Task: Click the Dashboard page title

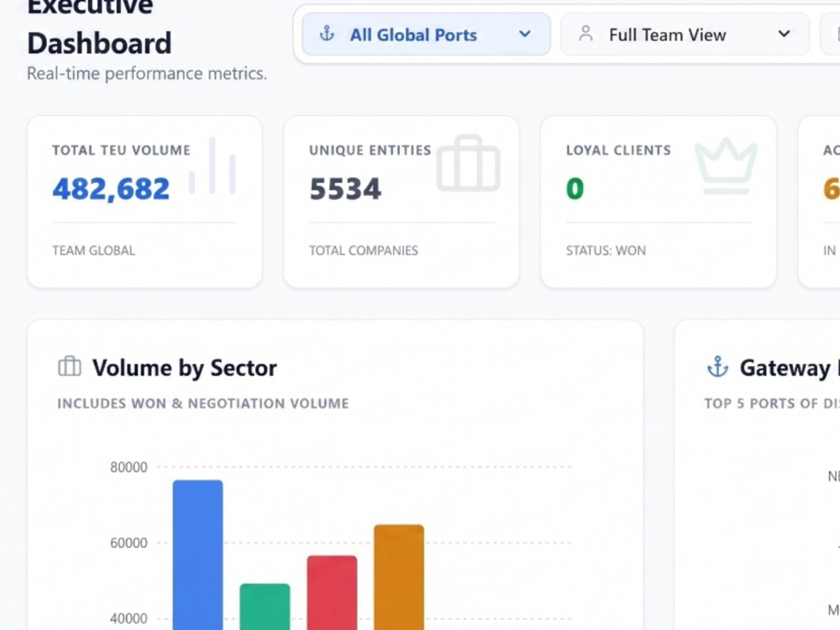Action: 99,44
